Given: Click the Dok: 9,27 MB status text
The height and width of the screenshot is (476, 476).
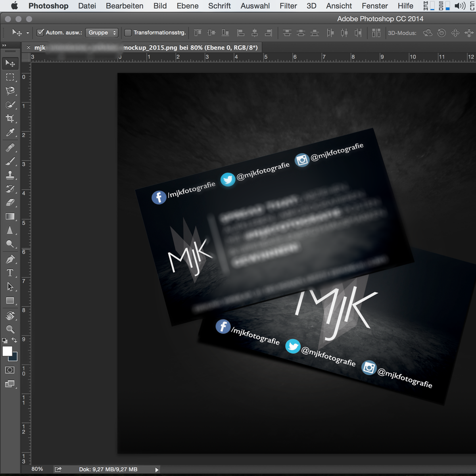Looking at the screenshot, I should pos(108,469).
